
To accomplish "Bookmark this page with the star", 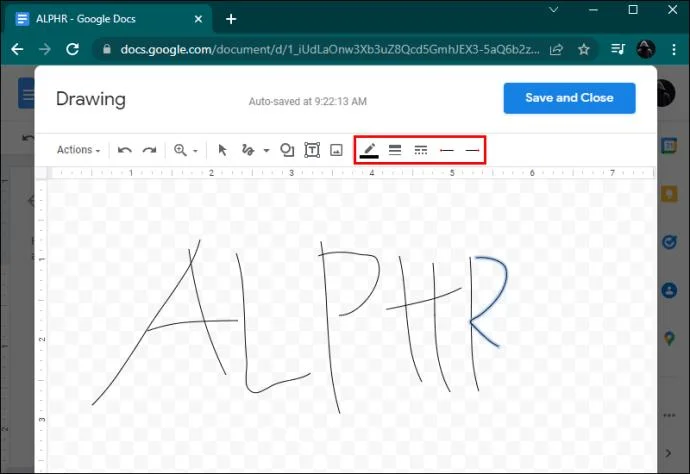I will click(x=584, y=49).
